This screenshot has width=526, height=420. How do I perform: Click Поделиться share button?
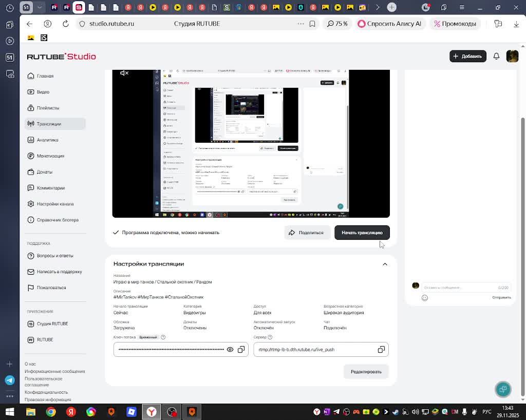(x=307, y=233)
